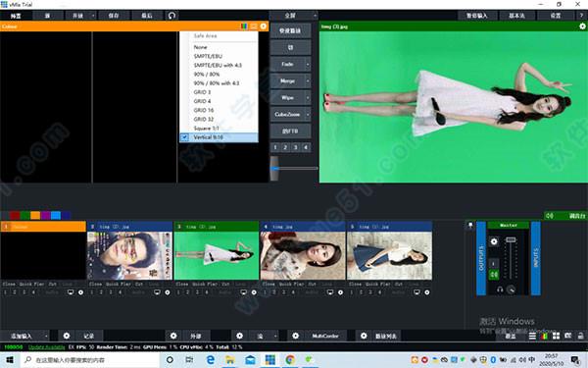Expand the open preset dropdown arrow in top bar
Screen dimensions: 588x368
click(x=93, y=16)
